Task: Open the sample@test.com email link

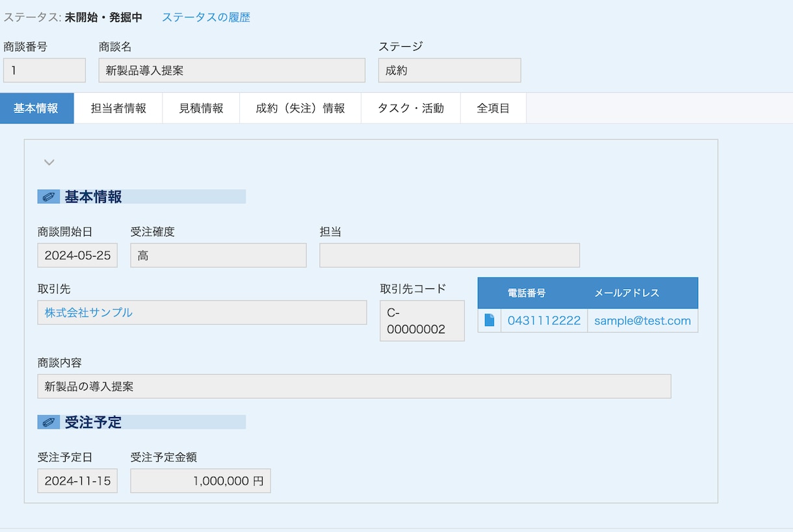Action: coord(642,321)
